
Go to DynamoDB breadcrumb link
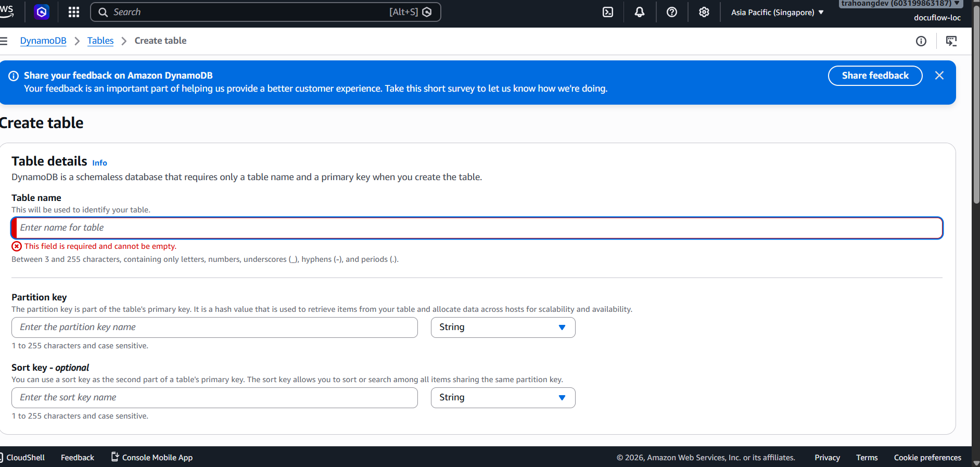click(x=43, y=41)
